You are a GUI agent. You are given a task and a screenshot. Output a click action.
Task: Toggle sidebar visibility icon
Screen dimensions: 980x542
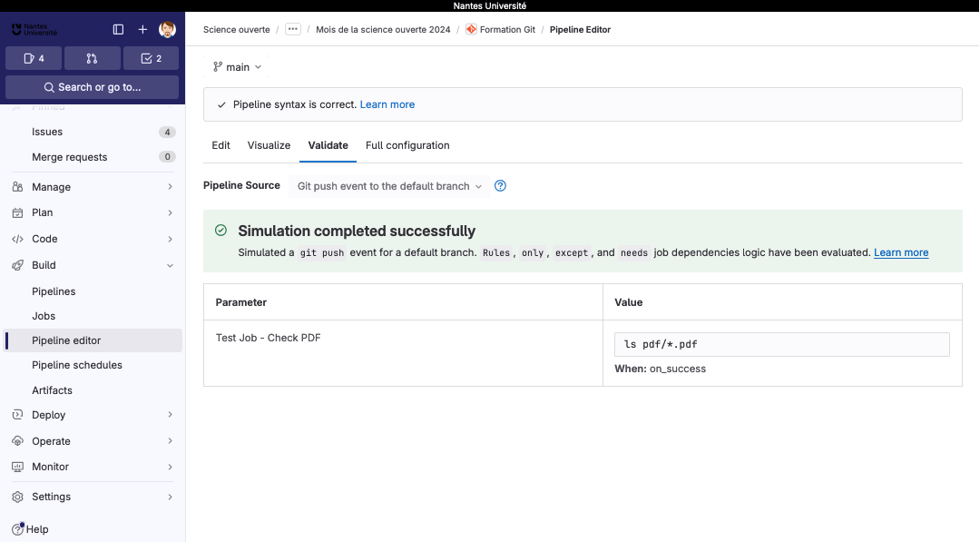click(x=118, y=29)
